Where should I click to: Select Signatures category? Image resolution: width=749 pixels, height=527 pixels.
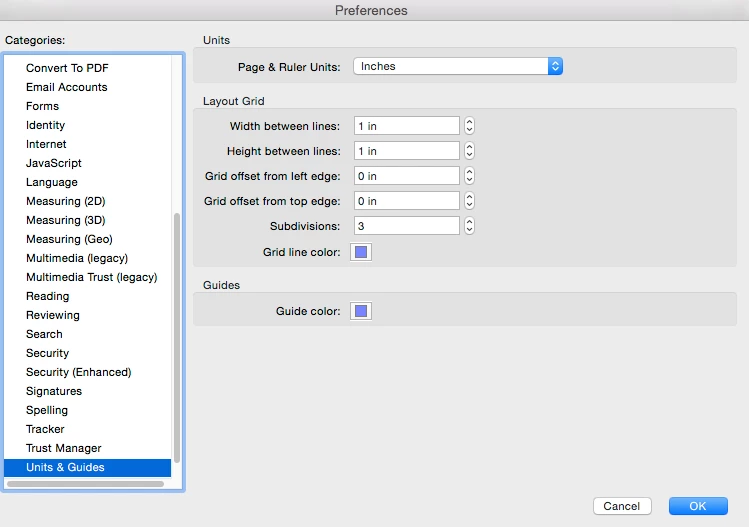87,391
